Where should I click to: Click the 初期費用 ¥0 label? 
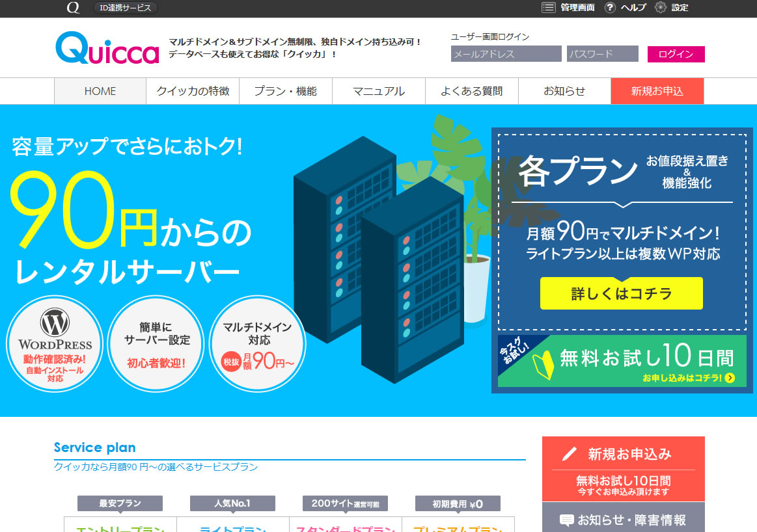(x=458, y=503)
